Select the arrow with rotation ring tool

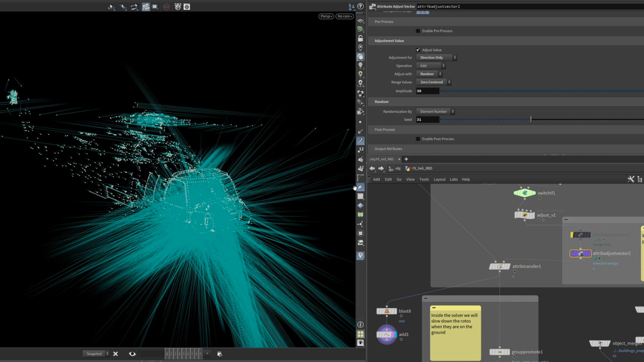pyautogui.click(x=111, y=7)
